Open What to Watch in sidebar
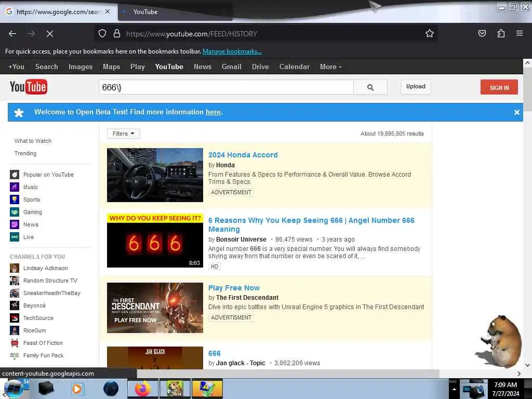The height and width of the screenshot is (399, 532). 33,141
